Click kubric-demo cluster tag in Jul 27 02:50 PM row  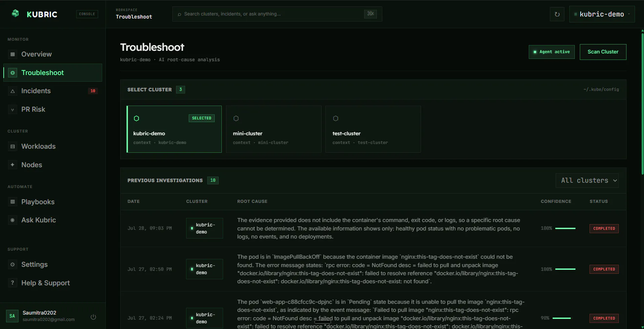tap(205, 269)
